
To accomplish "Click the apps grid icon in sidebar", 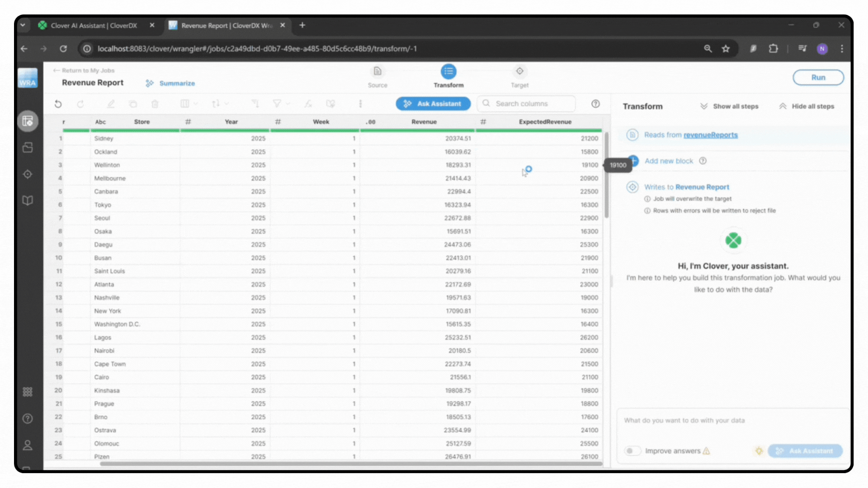I will coord(28,392).
